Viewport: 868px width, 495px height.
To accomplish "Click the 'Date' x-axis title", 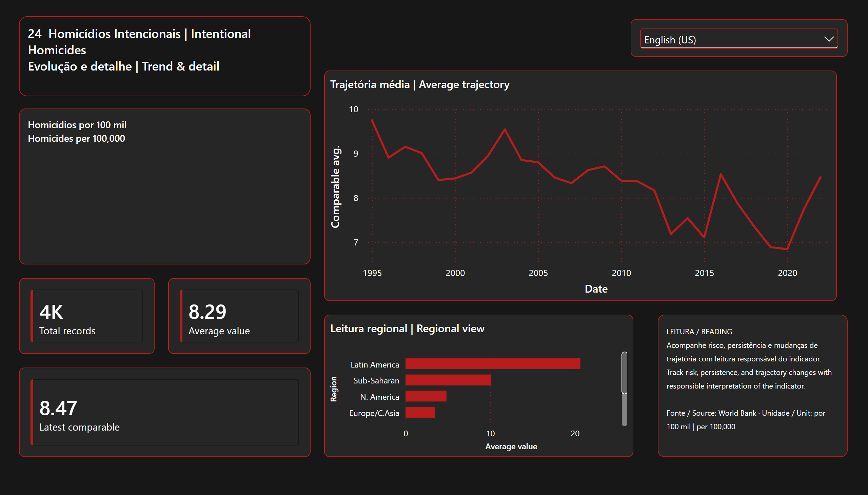I will (596, 289).
